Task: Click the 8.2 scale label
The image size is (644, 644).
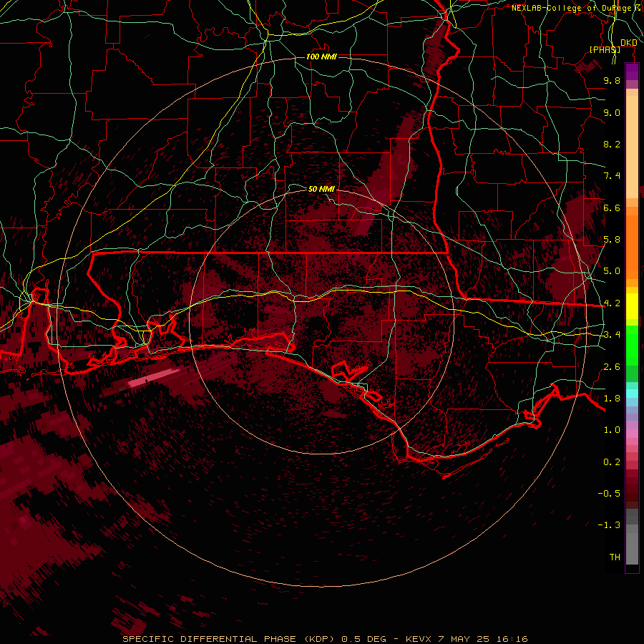Action: point(612,144)
